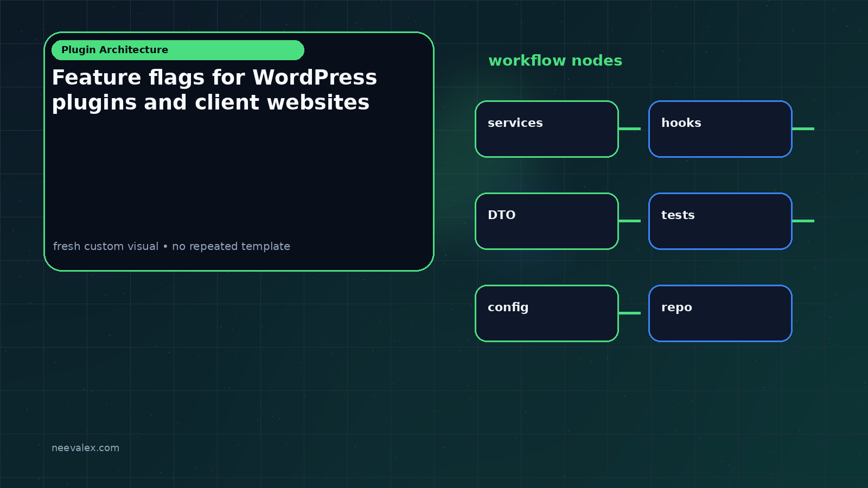Click 'fresh custom visual • no repeated template' caption
Screen dimensions: 868x488
171,246
